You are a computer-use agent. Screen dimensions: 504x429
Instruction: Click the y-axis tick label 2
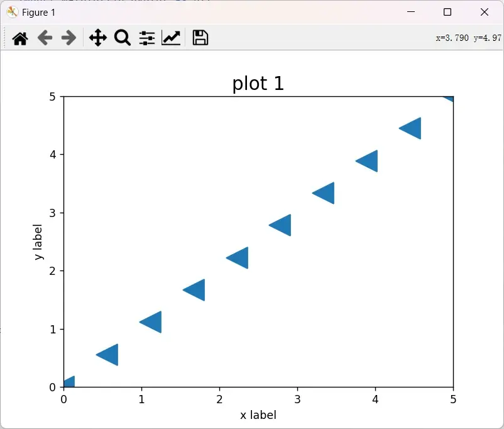point(53,271)
